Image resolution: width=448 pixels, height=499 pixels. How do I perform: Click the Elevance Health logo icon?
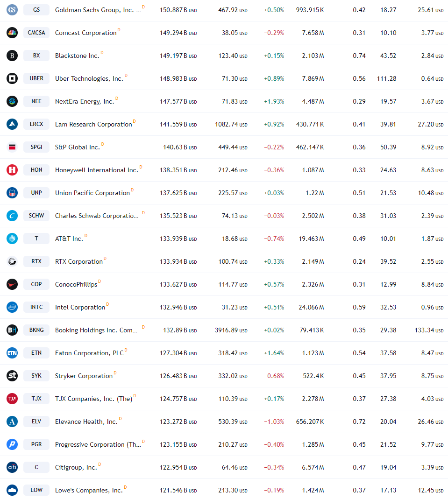click(12, 422)
